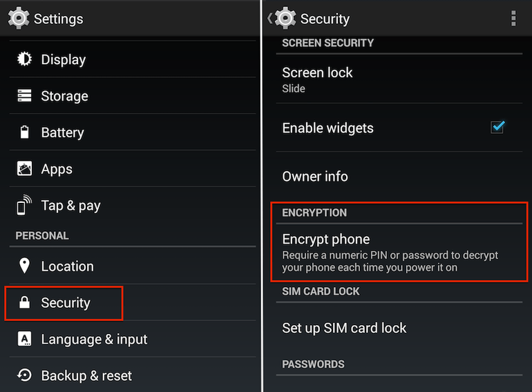The width and height of the screenshot is (532, 392).
Task: Open the three-dot overflow menu
Action: tap(513, 19)
